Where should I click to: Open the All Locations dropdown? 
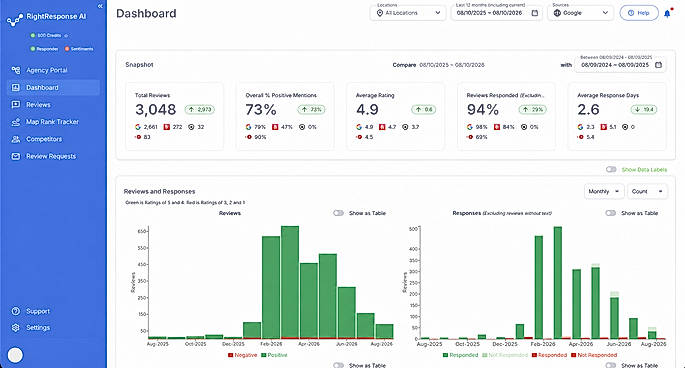click(x=409, y=13)
